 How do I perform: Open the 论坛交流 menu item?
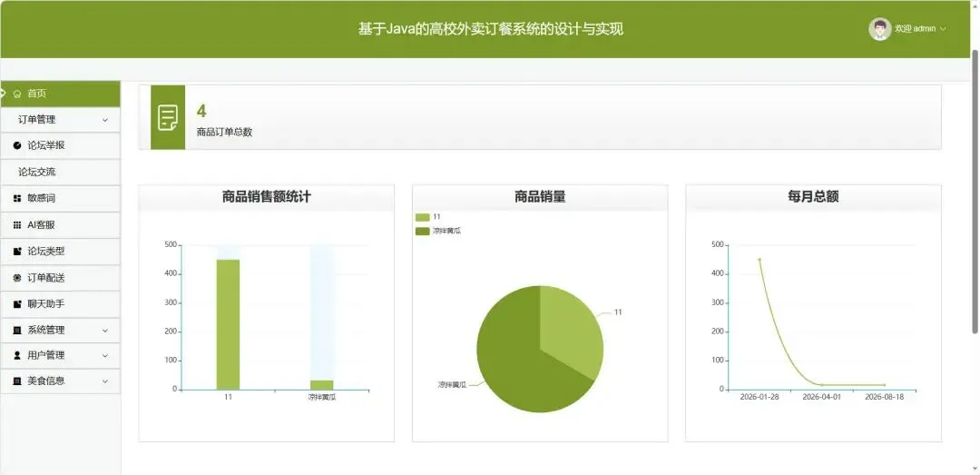[60, 172]
